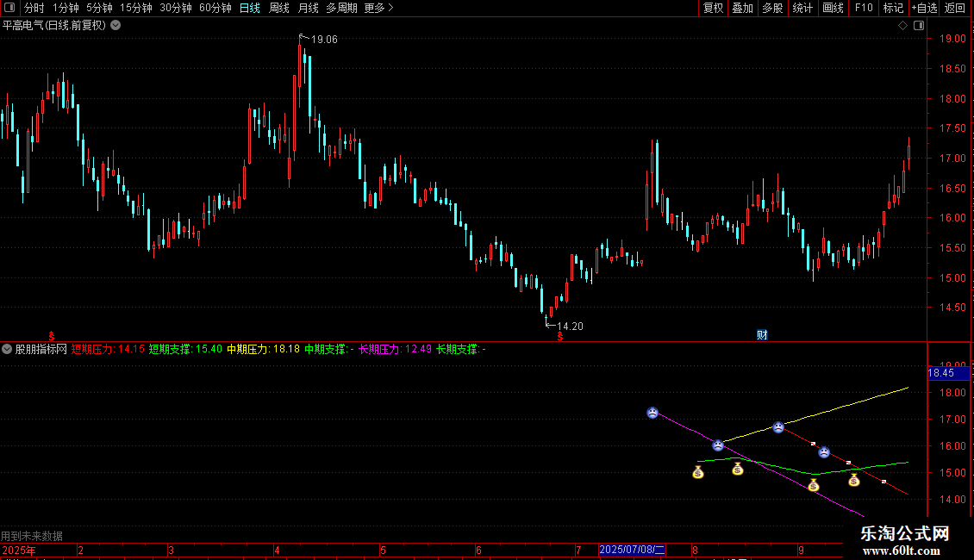This screenshot has height=560, width=974.
Task: Click the sad face midway on the red line
Action: [x=824, y=452]
